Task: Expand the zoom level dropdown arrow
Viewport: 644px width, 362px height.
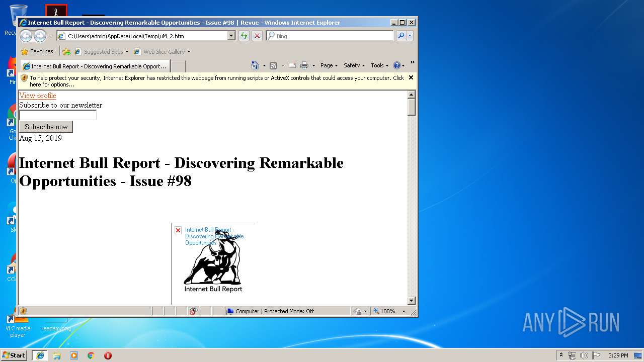Action: pyautogui.click(x=404, y=311)
